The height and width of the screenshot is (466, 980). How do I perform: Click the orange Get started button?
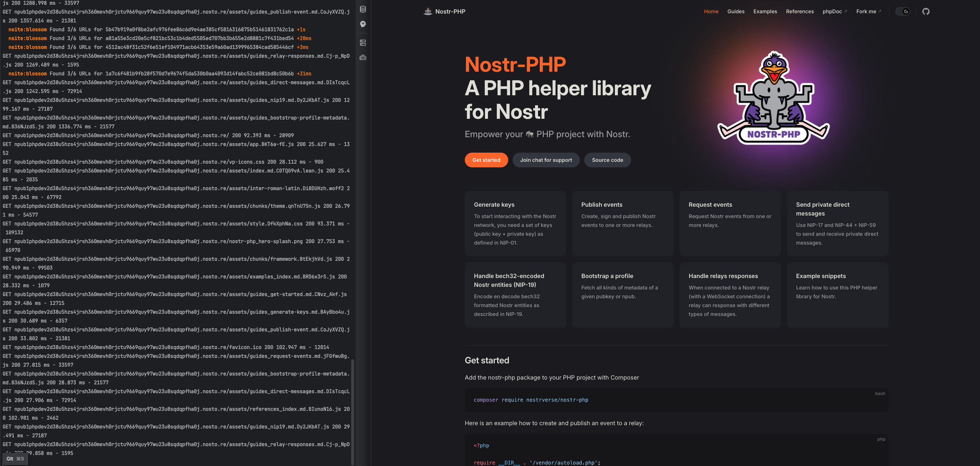[486, 160]
